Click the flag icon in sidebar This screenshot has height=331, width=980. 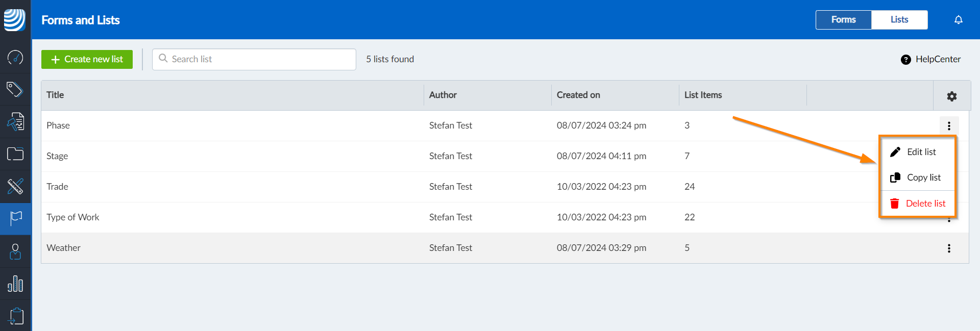(16, 218)
